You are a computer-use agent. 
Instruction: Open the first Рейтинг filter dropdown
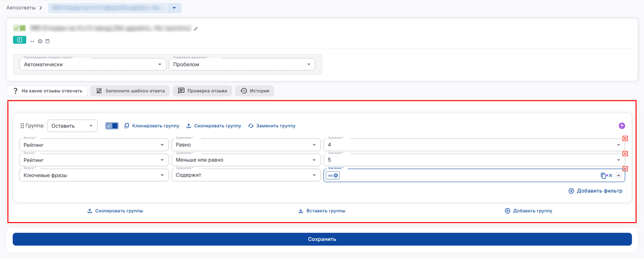point(94,145)
